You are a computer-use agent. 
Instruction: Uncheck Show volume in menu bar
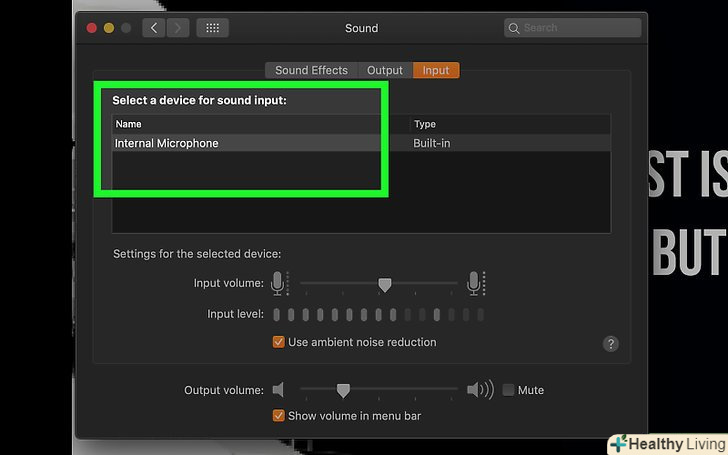(279, 416)
